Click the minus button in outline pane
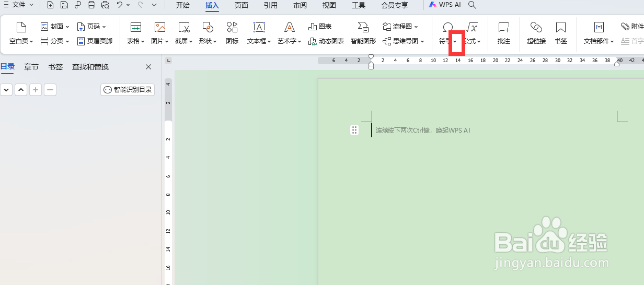Image resolution: width=644 pixels, height=285 pixels. pyautogui.click(x=50, y=90)
